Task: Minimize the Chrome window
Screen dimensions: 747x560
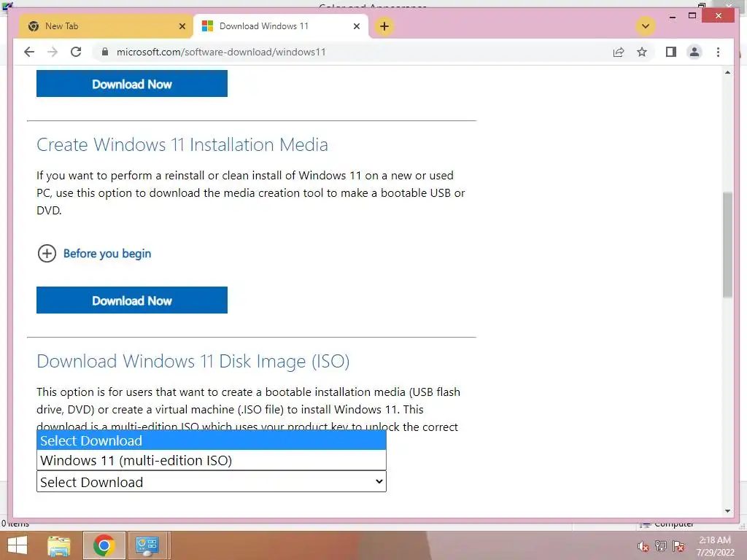Action: 672,16
